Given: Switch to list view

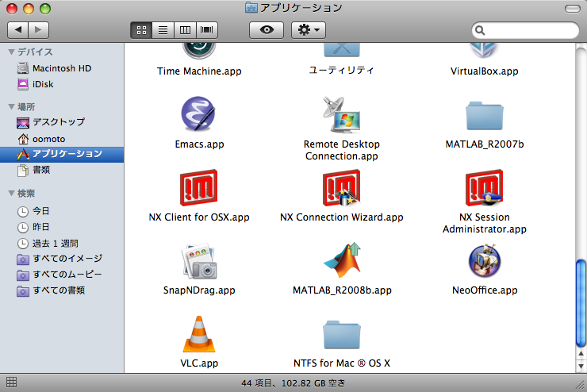Looking at the screenshot, I should (x=163, y=30).
